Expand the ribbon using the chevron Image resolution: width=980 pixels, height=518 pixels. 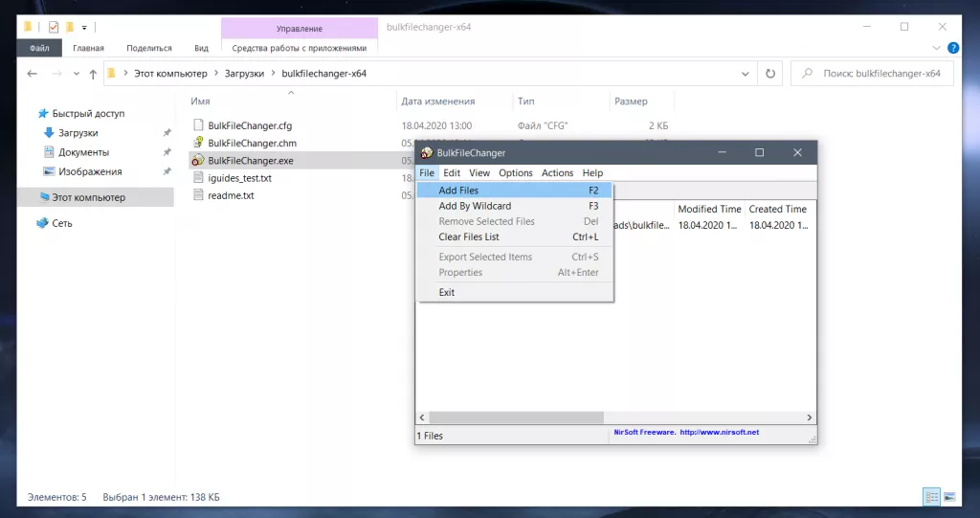937,48
